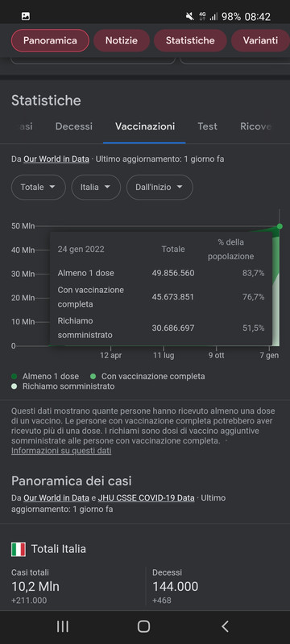The height and width of the screenshot is (644, 290).
Task: Toggle the Richiamo somministrato legend swatch
Action: coord(14,386)
